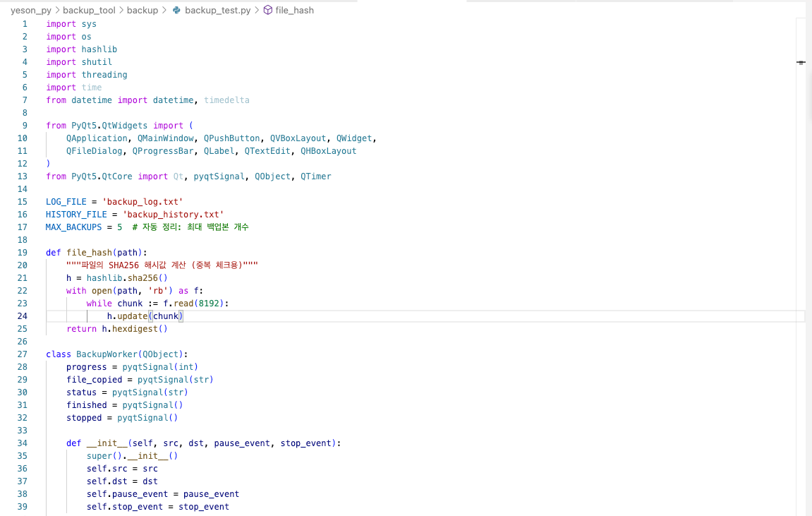Viewport: 812px width, 516px height.
Task: Click 'QTextEdit' on line 11
Action: click(x=267, y=151)
